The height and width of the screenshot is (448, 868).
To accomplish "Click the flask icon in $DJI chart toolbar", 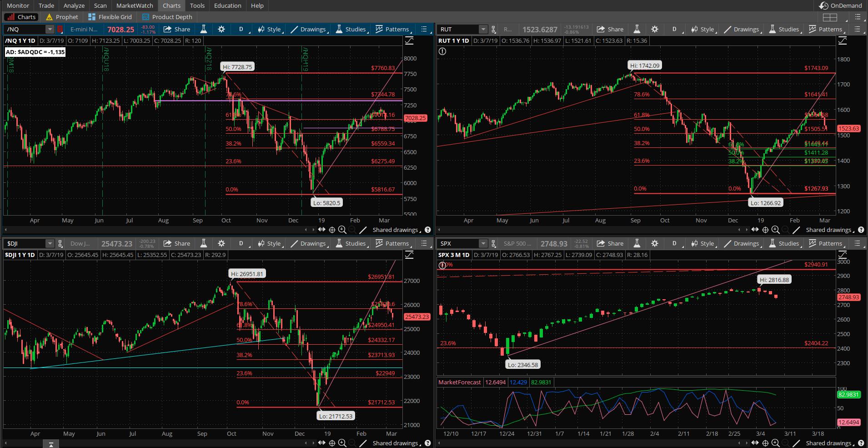I will coord(204,243).
